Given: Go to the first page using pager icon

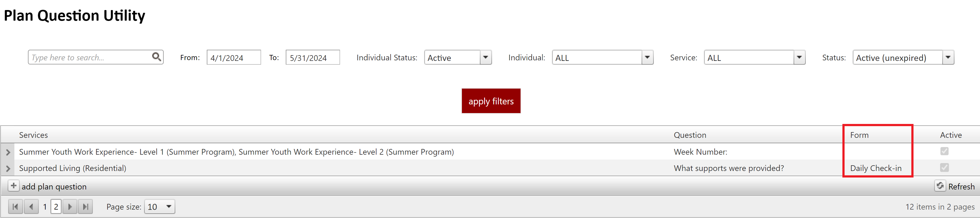Looking at the screenshot, I should 15,207.
